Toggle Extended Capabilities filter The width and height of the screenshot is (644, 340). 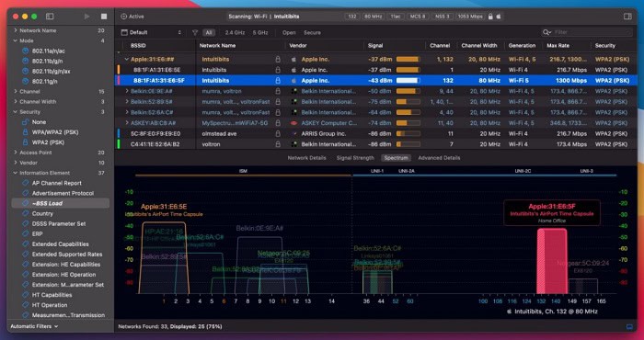61,244
